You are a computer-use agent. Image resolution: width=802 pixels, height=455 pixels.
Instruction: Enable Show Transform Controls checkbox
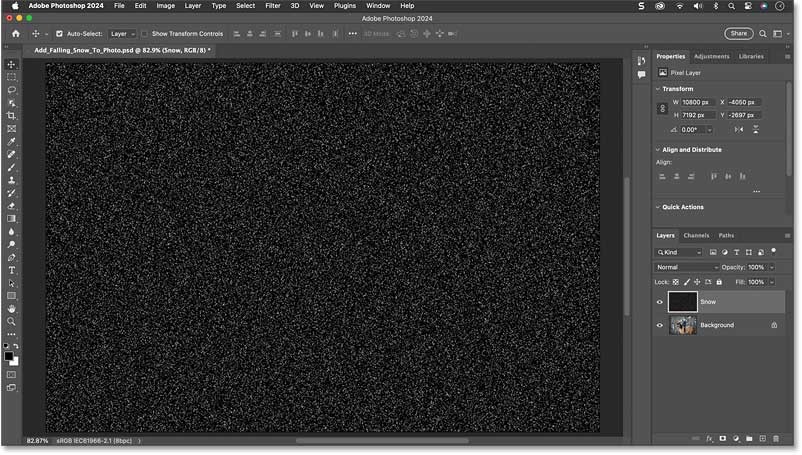[145, 33]
